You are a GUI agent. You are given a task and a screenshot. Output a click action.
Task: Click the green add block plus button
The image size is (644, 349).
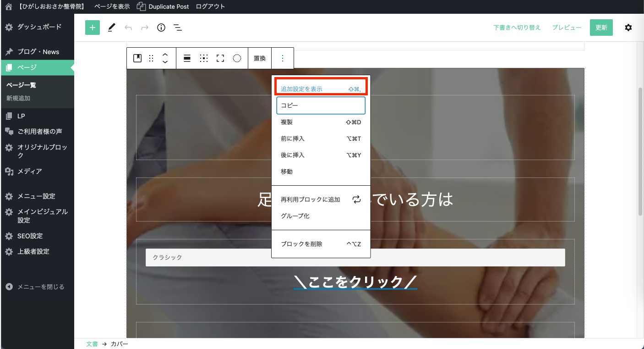coord(93,28)
